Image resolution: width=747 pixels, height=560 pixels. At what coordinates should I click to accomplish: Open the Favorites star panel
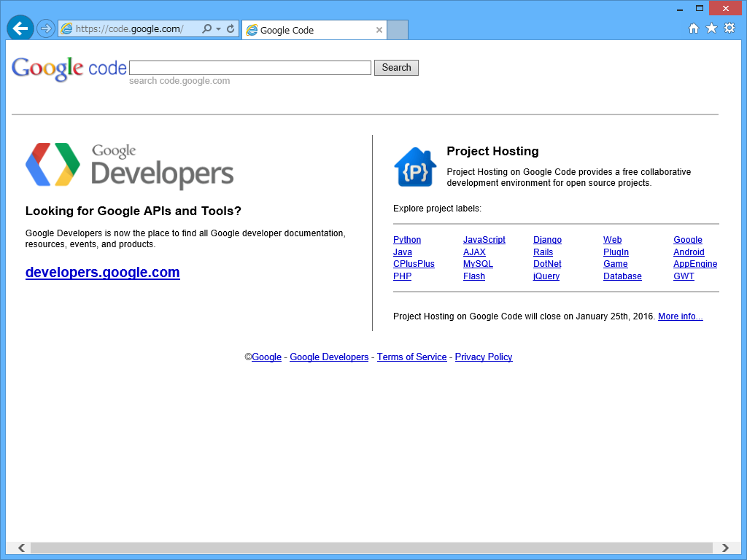point(711,28)
